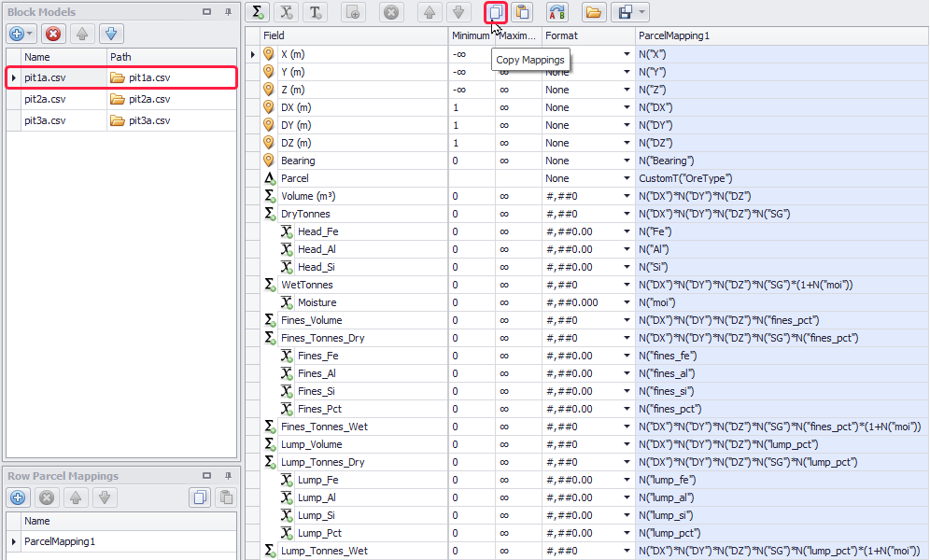Image resolution: width=930 pixels, height=560 pixels.
Task: Expand Format dropdown for Moisture field
Action: (x=627, y=302)
